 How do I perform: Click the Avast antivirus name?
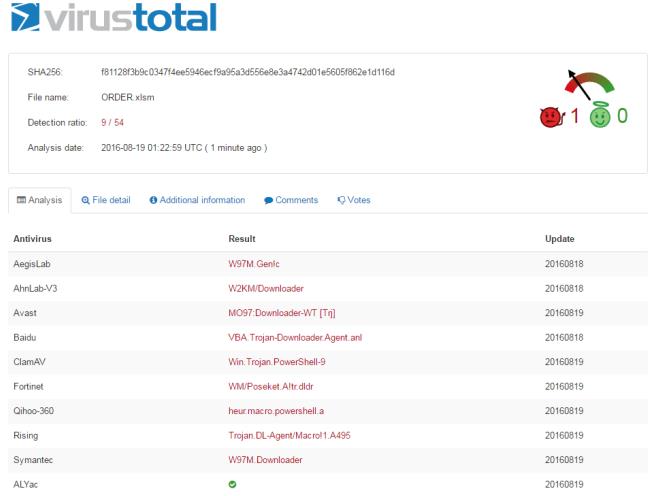pos(25,313)
